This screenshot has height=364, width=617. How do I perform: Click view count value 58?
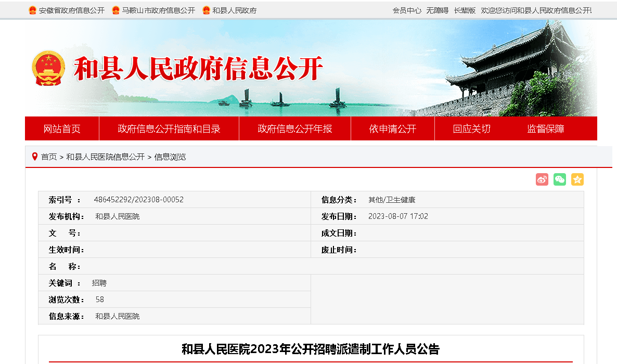99,300
